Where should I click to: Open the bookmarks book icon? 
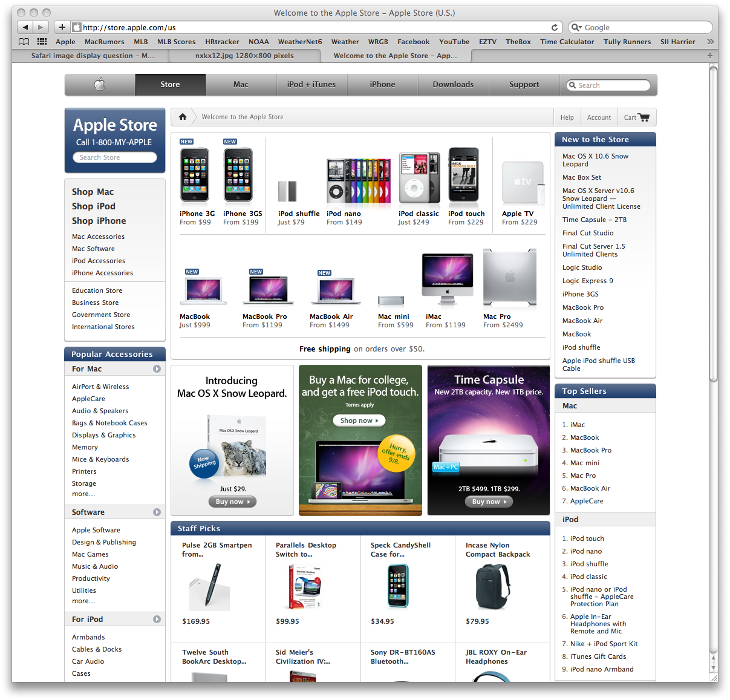[x=24, y=42]
